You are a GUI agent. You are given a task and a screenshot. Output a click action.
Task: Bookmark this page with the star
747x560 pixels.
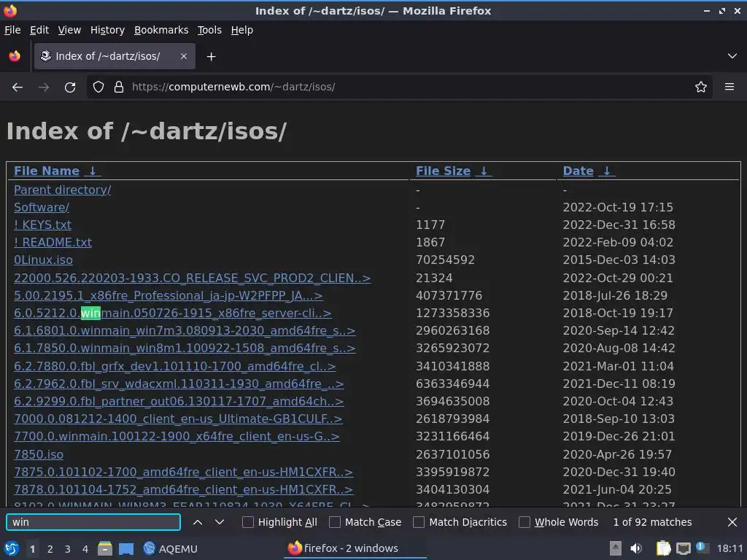point(701,87)
